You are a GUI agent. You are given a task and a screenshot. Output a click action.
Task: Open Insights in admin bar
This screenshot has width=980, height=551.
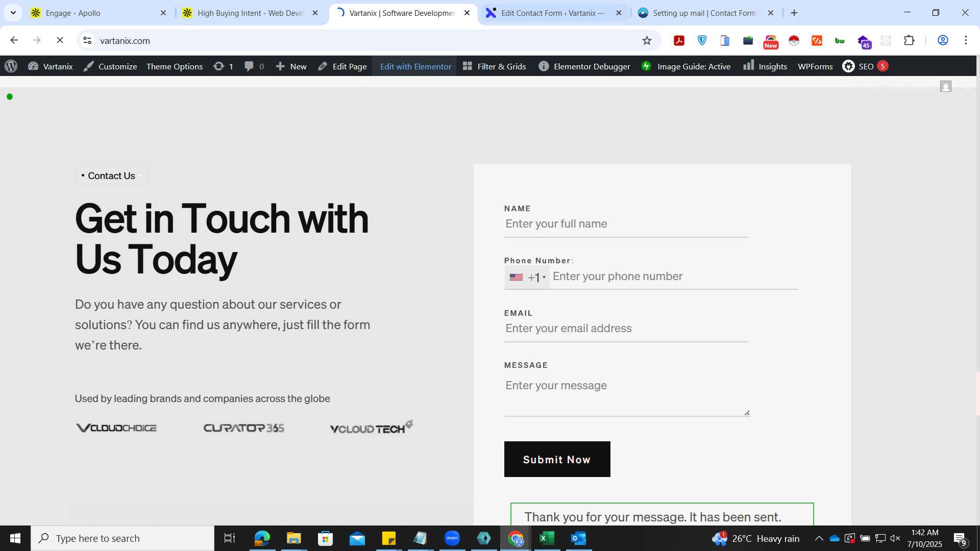pyautogui.click(x=765, y=66)
